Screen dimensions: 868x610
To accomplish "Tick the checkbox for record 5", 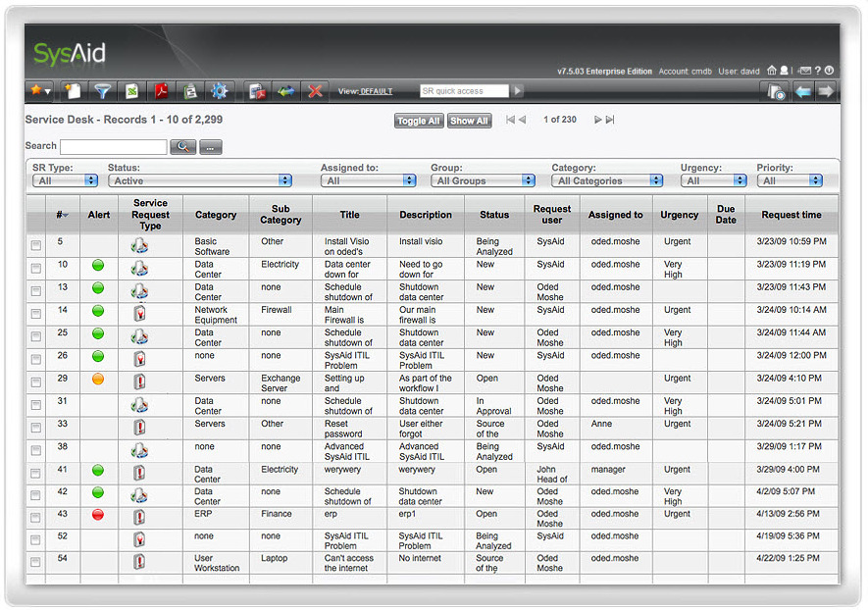I will [x=36, y=245].
